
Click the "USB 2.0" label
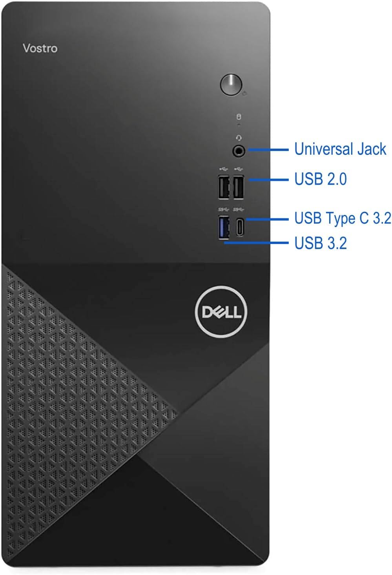click(321, 179)
